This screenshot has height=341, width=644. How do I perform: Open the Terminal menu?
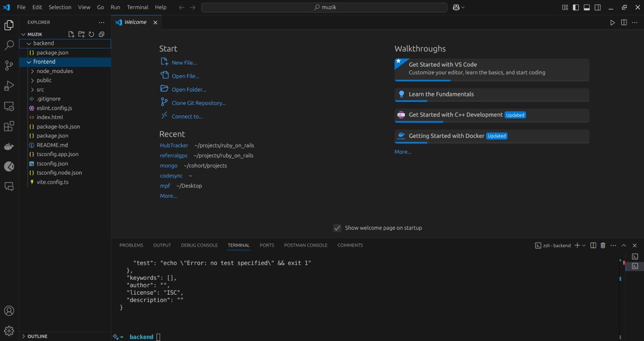tap(137, 8)
